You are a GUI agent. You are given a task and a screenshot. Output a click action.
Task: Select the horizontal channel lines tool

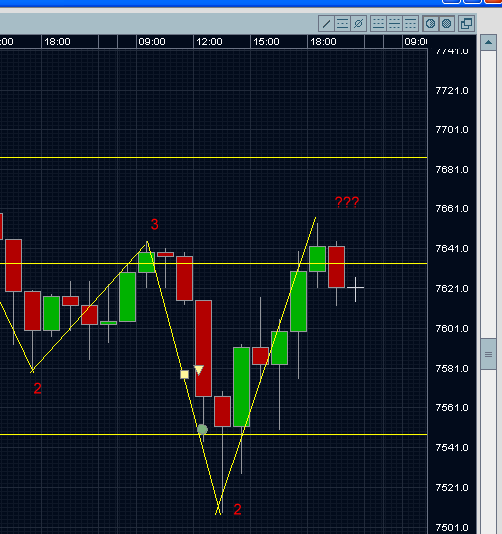point(342,24)
